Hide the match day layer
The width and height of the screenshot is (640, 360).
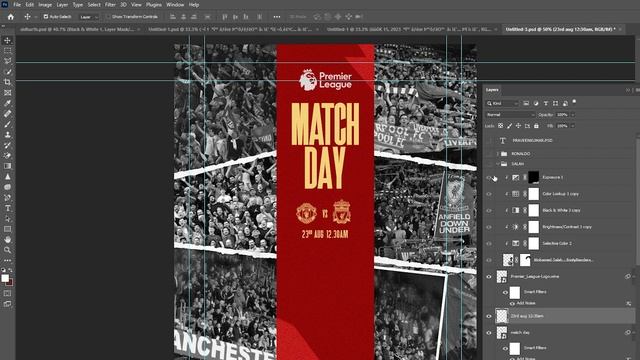pos(489,333)
